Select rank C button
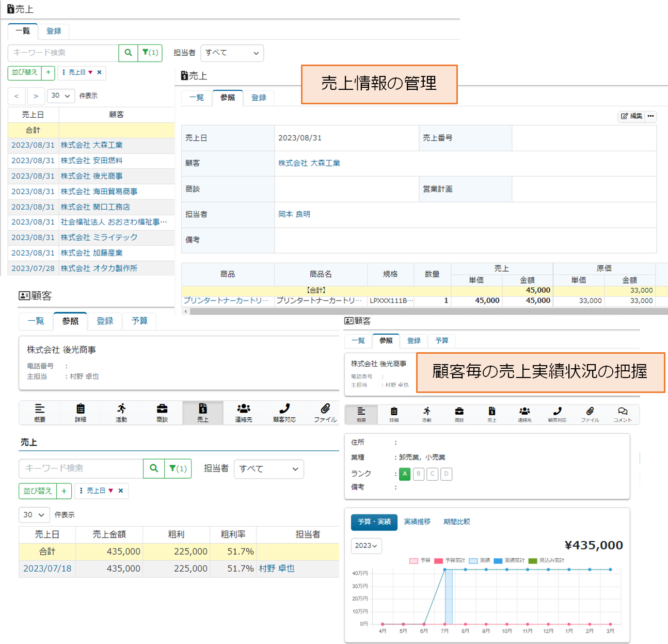Image resolution: width=668 pixels, height=644 pixels. coord(433,474)
